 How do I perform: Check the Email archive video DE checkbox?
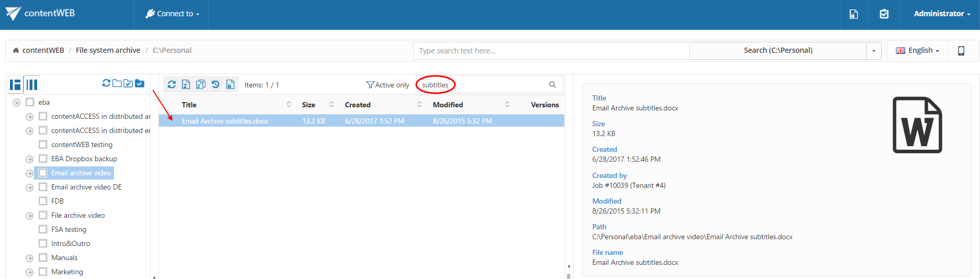43,187
